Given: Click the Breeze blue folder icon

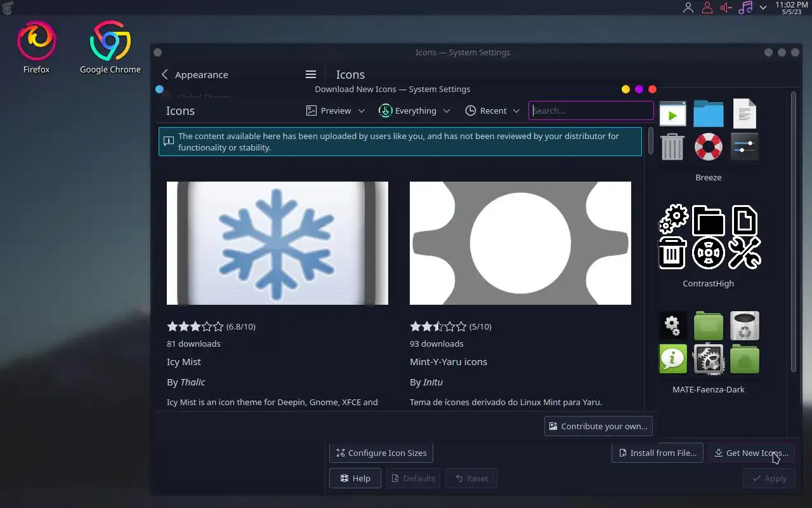Looking at the screenshot, I should (709, 114).
